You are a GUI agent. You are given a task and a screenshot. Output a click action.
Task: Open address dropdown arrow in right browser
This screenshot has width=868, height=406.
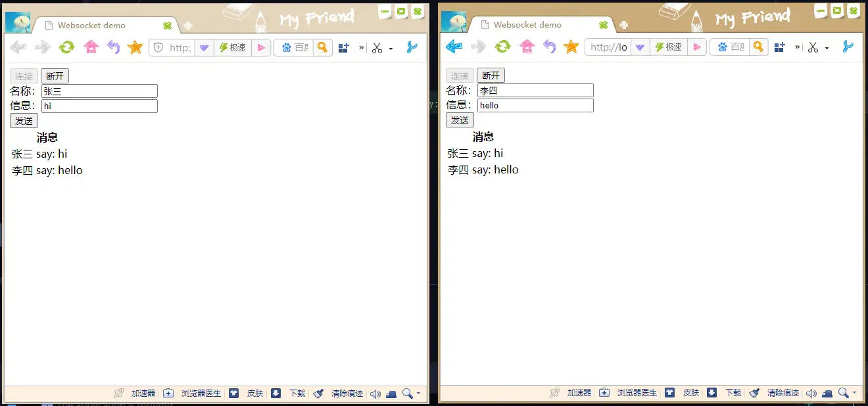640,47
